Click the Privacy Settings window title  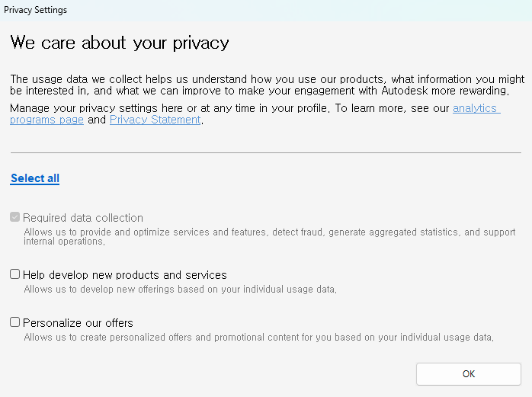pos(36,10)
